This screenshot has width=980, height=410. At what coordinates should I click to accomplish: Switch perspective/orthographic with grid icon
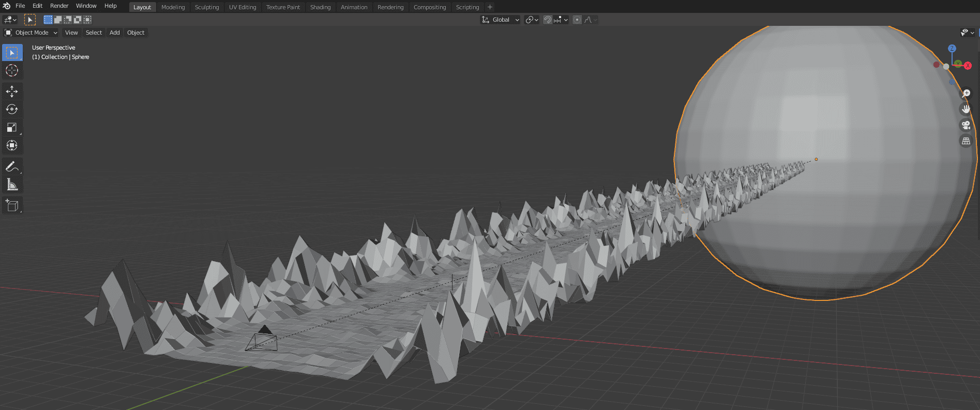click(966, 141)
